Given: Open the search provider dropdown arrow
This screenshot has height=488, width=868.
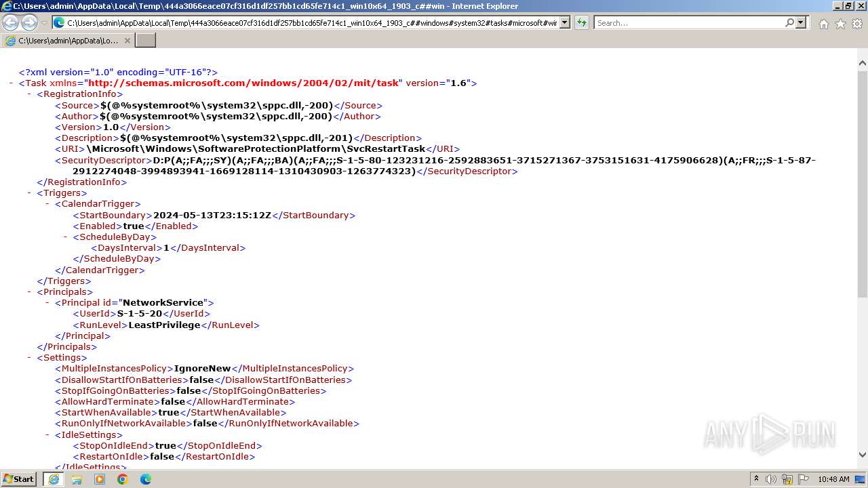Looking at the screenshot, I should coord(801,23).
